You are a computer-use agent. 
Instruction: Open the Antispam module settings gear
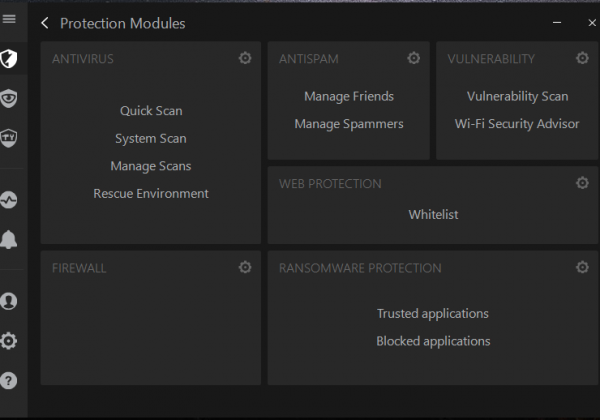413,58
